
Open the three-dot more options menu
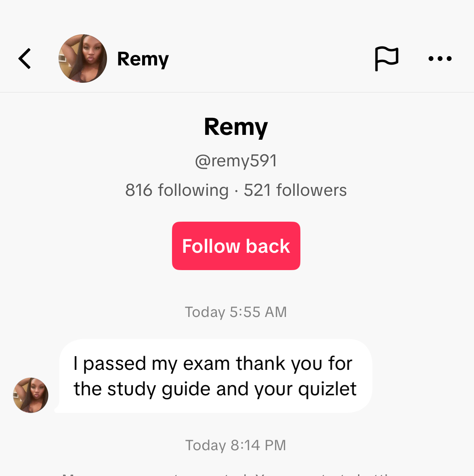click(x=440, y=59)
